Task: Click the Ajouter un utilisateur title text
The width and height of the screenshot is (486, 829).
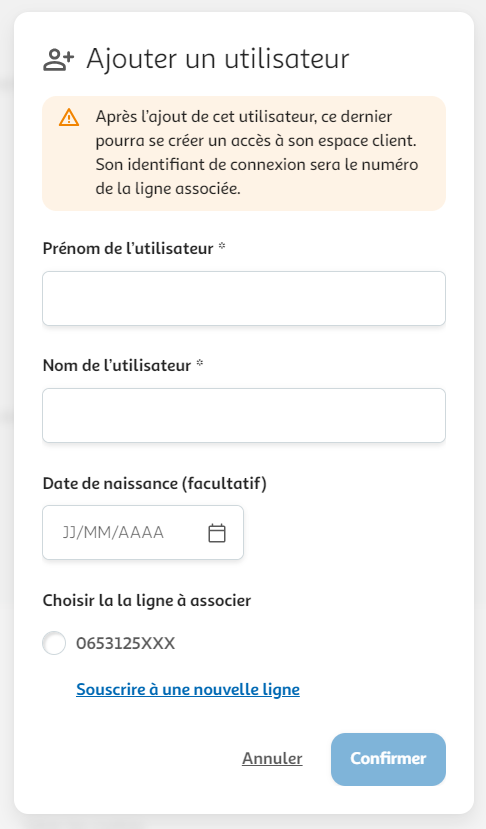Action: tap(218, 58)
